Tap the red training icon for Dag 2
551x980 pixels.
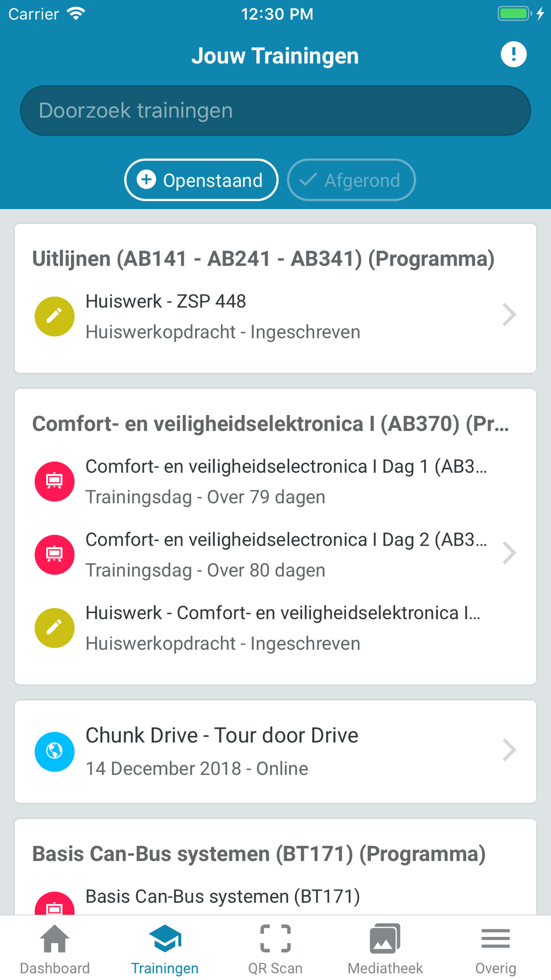tap(55, 554)
